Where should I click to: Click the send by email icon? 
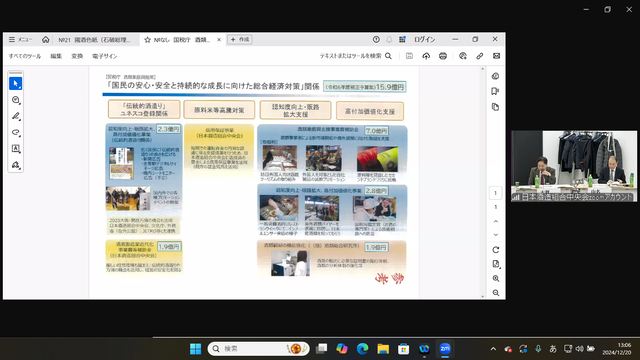point(496,56)
